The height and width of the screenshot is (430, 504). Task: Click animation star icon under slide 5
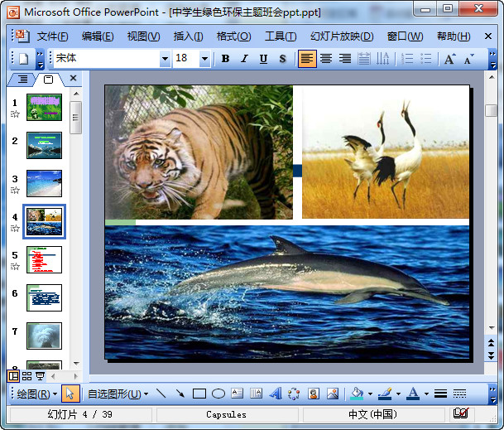click(15, 266)
